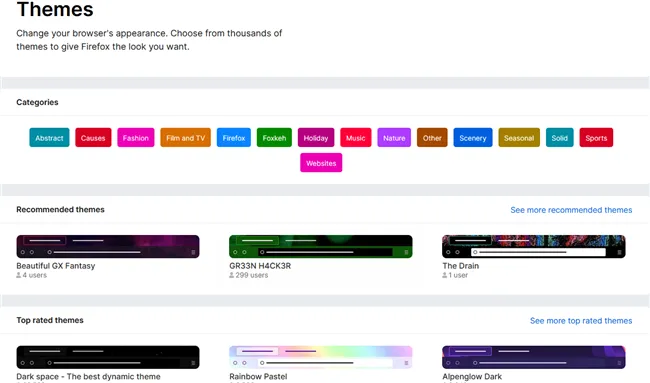This screenshot has height=383, width=650.
Task: Browse the Film and TV category
Action: [185, 138]
